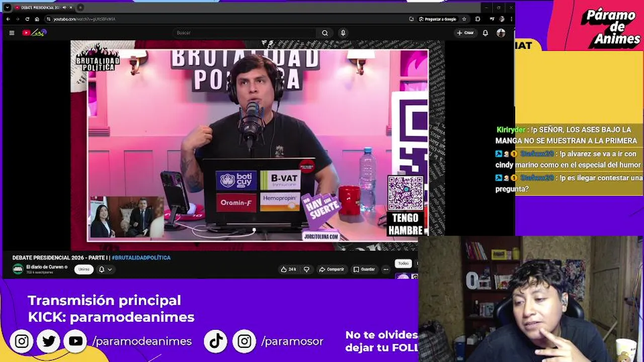Dislike the video with thumbs down
The width and height of the screenshot is (644, 362).
pos(306,269)
